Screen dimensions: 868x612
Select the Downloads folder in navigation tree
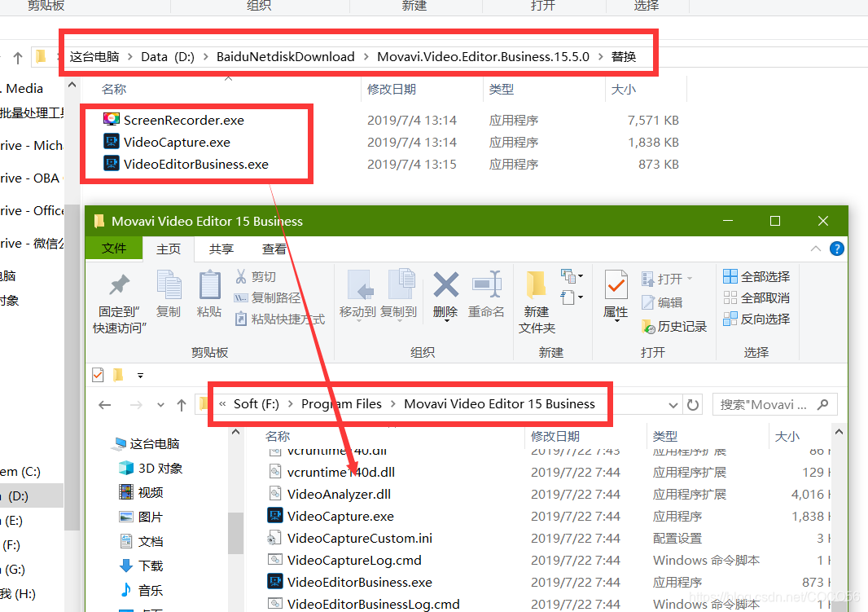pos(141,566)
